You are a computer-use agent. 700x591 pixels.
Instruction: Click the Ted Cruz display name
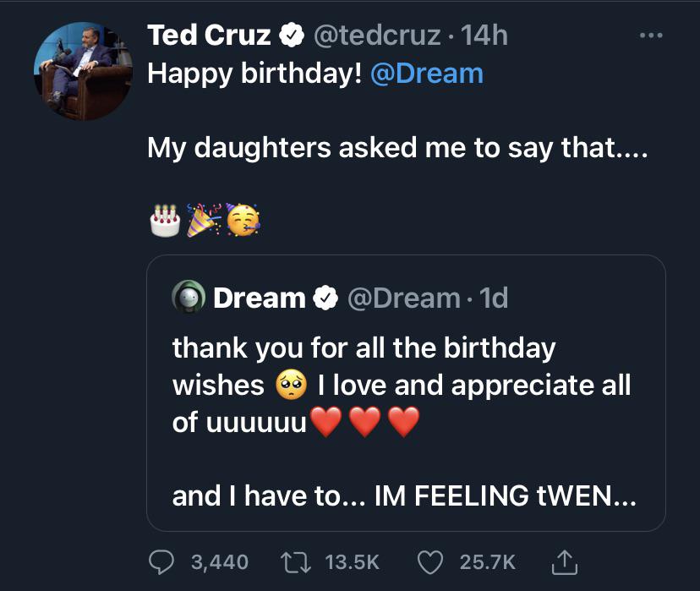click(209, 35)
